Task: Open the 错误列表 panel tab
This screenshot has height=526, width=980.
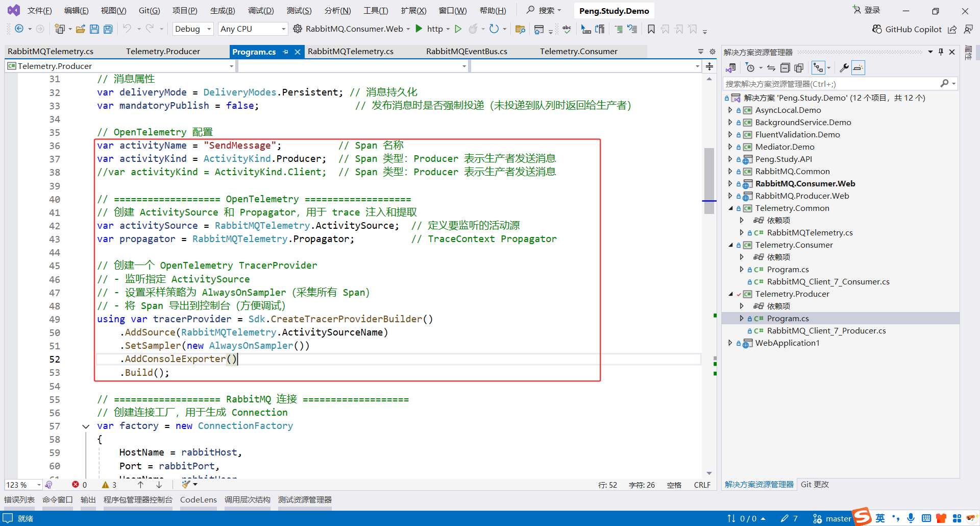Action: [19, 500]
